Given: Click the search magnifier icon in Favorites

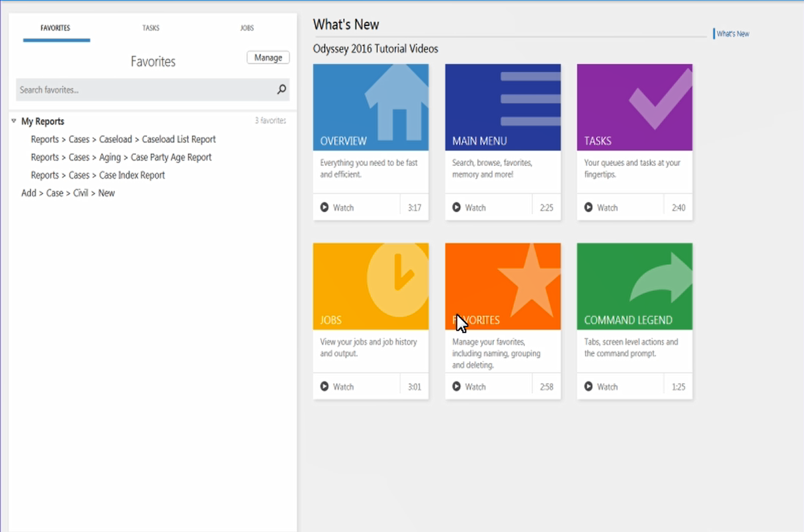Looking at the screenshot, I should click(282, 89).
